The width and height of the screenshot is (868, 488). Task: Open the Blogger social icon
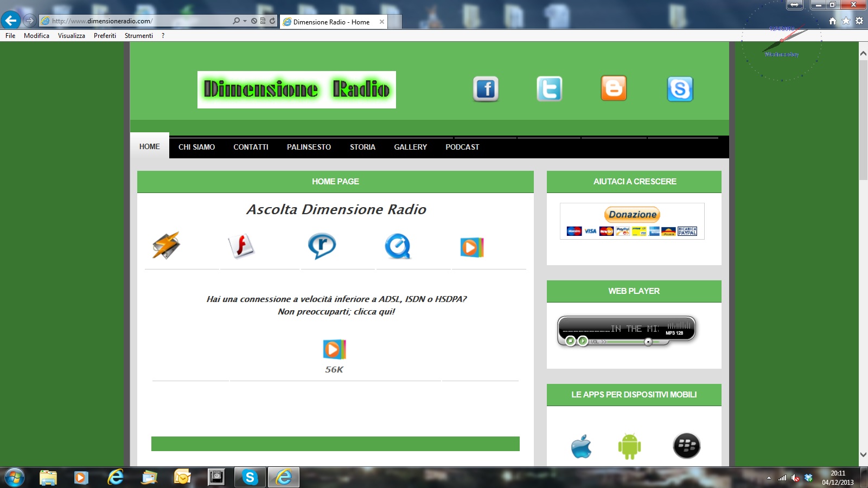(614, 88)
